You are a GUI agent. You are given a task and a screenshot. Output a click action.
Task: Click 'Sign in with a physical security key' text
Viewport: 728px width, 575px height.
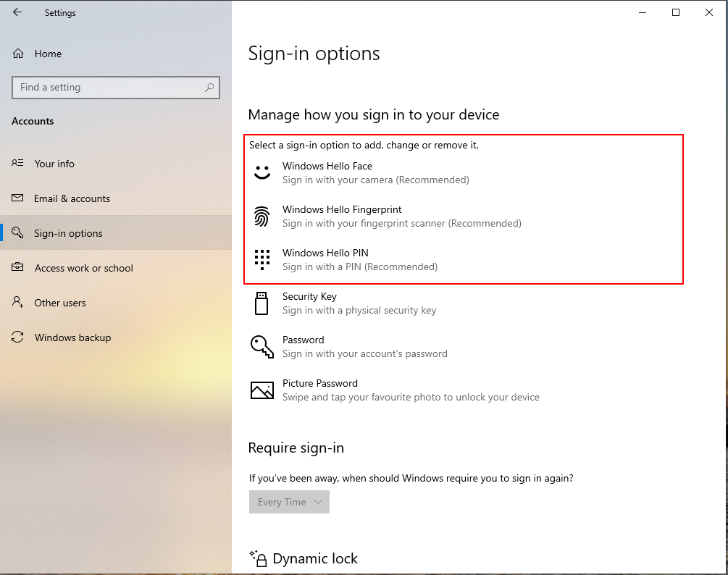tap(359, 311)
